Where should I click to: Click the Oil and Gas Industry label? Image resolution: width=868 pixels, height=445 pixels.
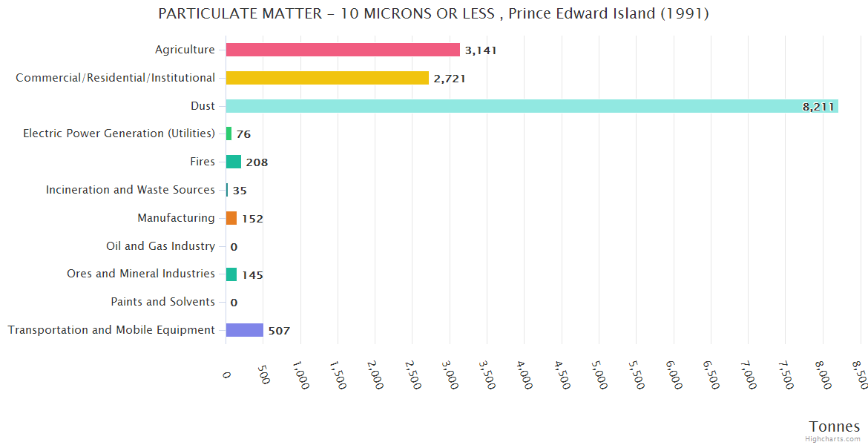pos(160,246)
